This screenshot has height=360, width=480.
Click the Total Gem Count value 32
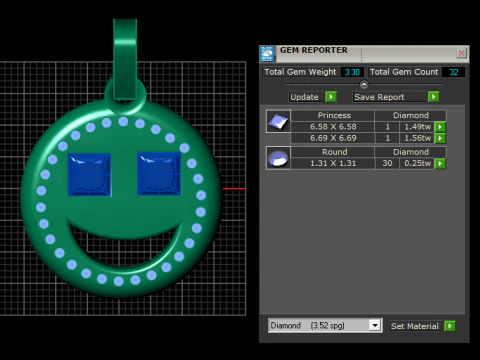453,72
